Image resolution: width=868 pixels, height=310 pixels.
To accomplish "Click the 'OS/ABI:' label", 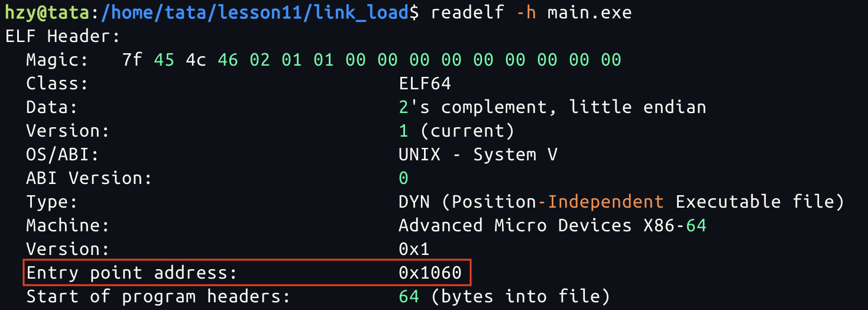I will 63,154.
